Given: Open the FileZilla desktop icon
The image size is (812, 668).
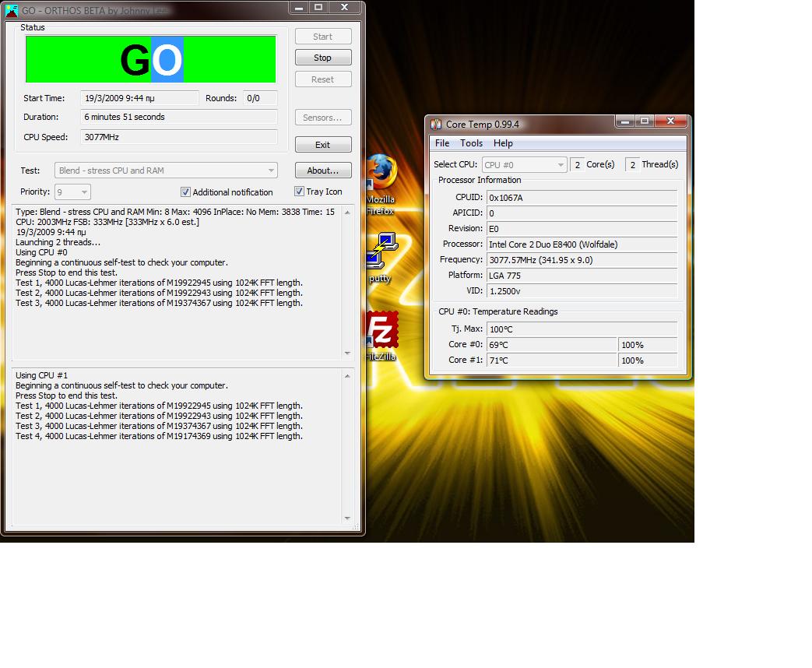Looking at the screenshot, I should pyautogui.click(x=381, y=335).
